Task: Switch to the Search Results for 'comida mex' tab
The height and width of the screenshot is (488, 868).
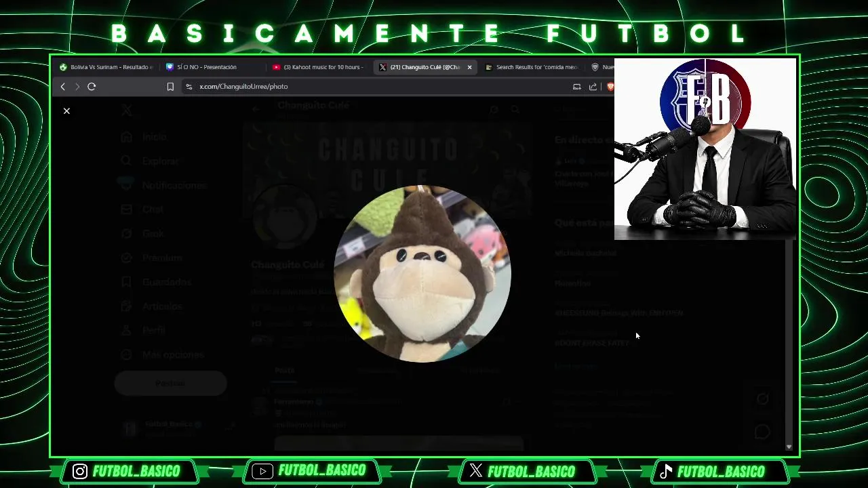Action: [532, 67]
